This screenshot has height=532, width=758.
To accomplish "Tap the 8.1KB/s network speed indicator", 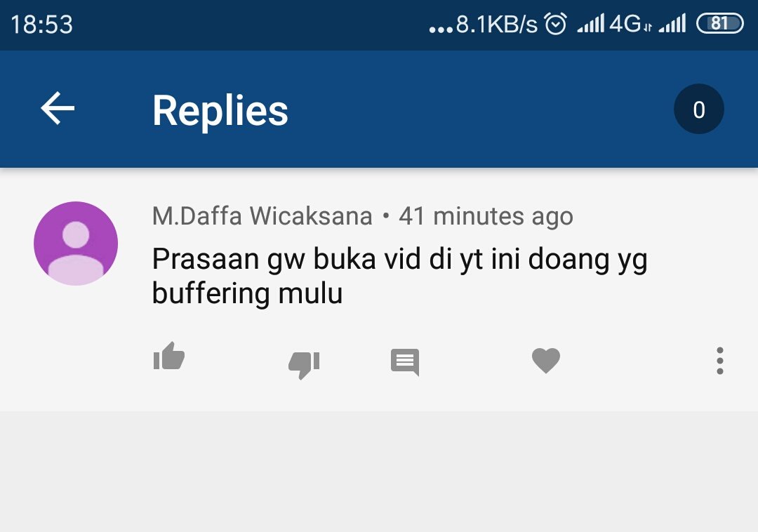I will pyautogui.click(x=496, y=24).
